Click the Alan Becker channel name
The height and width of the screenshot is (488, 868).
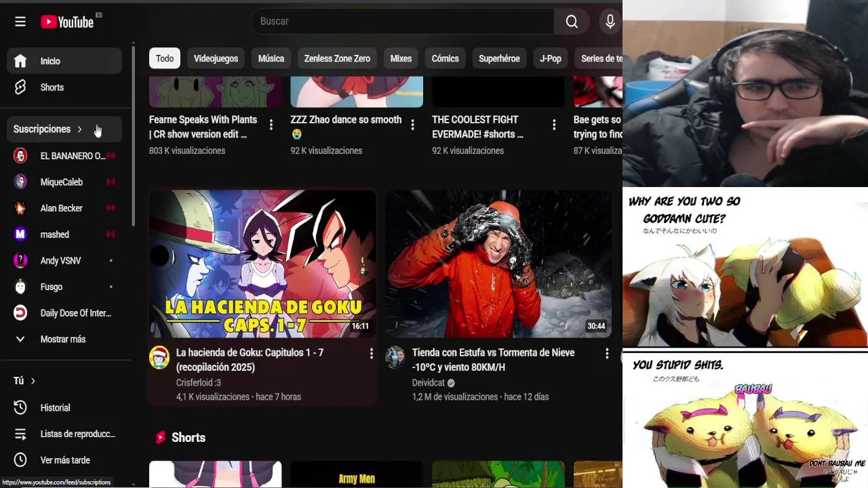[62, 208]
